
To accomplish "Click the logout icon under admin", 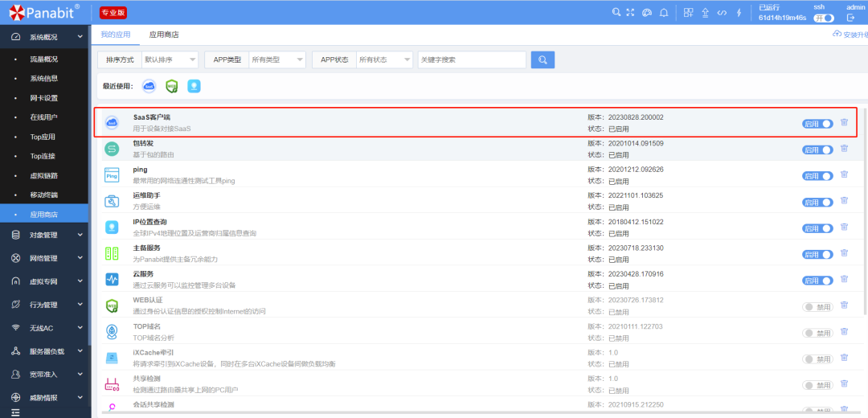I will click(x=851, y=18).
